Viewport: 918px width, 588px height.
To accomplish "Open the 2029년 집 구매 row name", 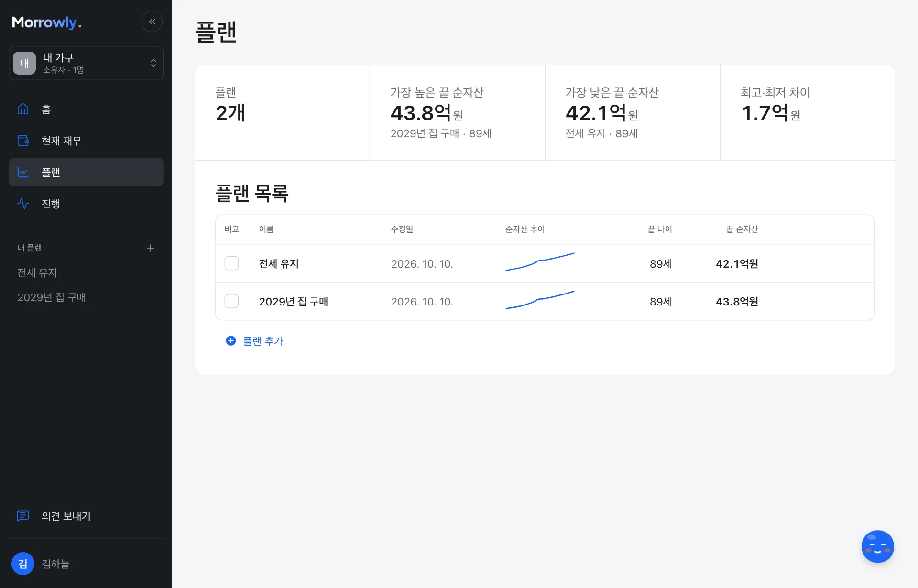I will [x=294, y=302].
